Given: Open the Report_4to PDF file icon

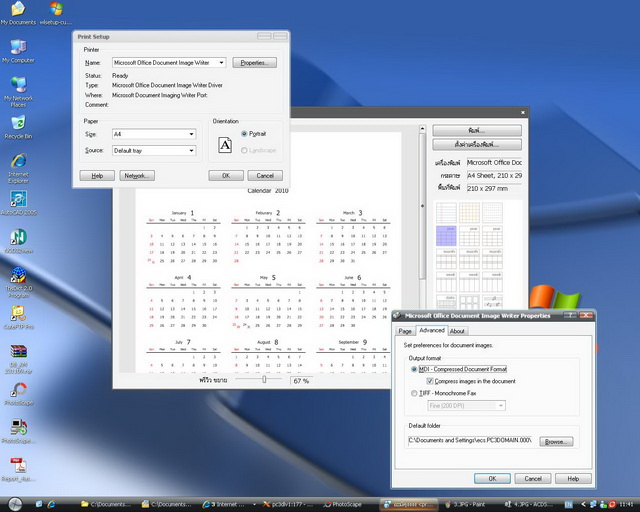Looking at the screenshot, I should (x=18, y=469).
